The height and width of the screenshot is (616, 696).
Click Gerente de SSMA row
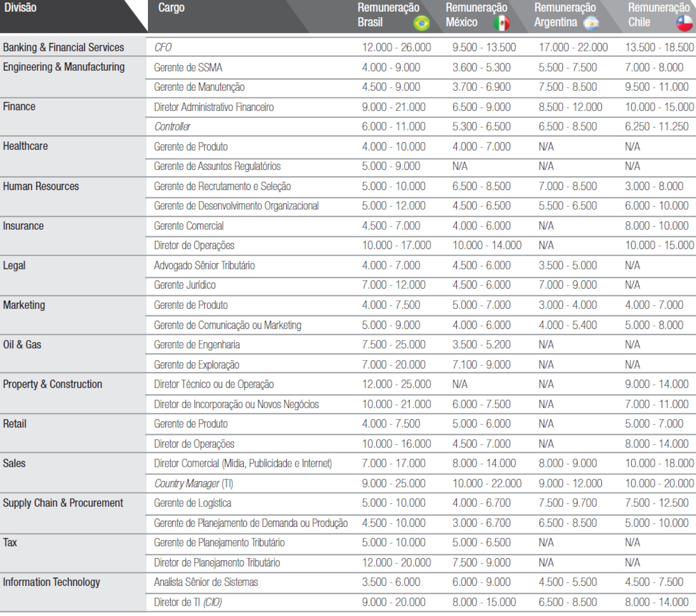click(188, 67)
